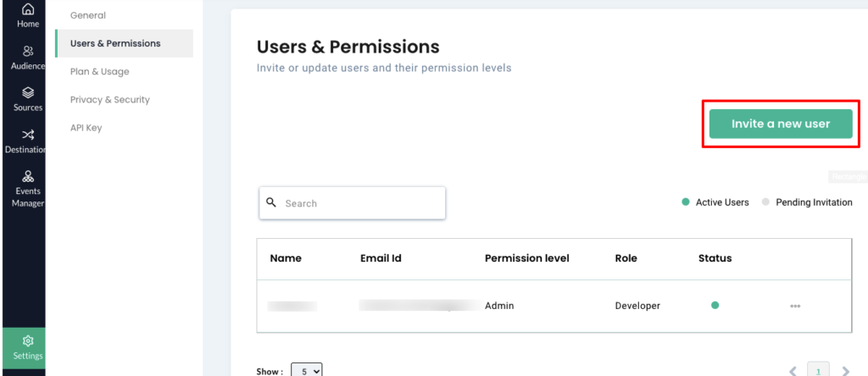868x376 pixels.
Task: Open the Sources layers icon
Action: [x=28, y=92]
